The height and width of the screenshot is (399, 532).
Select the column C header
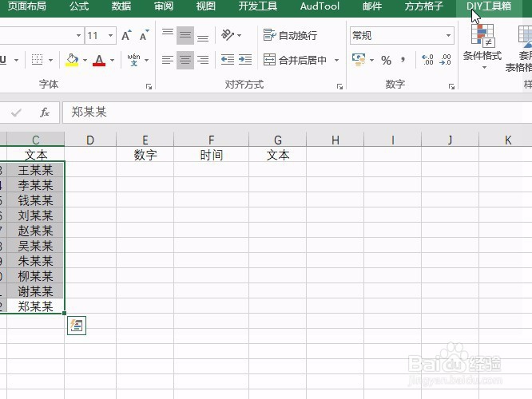36,140
